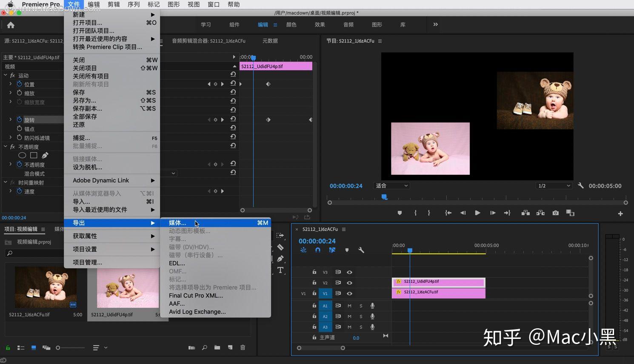Select Final Cut Pro XML... export option
This screenshot has width=634, height=364.
coord(196,296)
